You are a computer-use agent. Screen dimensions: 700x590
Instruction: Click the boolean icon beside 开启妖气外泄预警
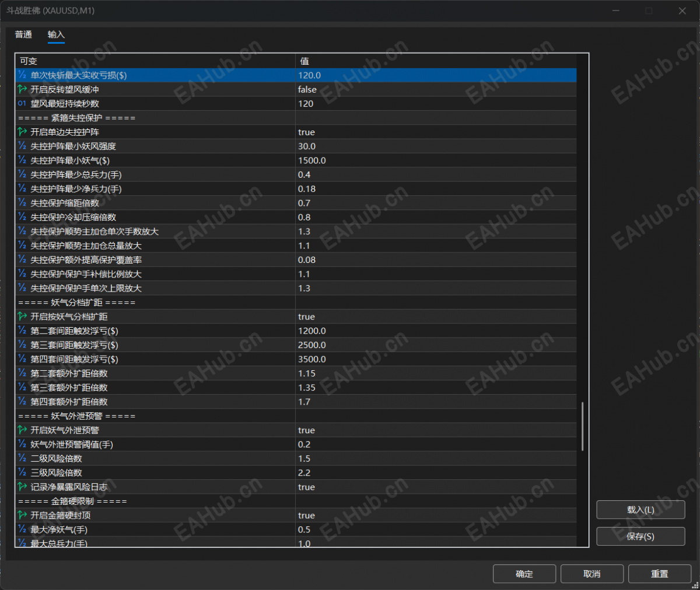[x=22, y=430]
